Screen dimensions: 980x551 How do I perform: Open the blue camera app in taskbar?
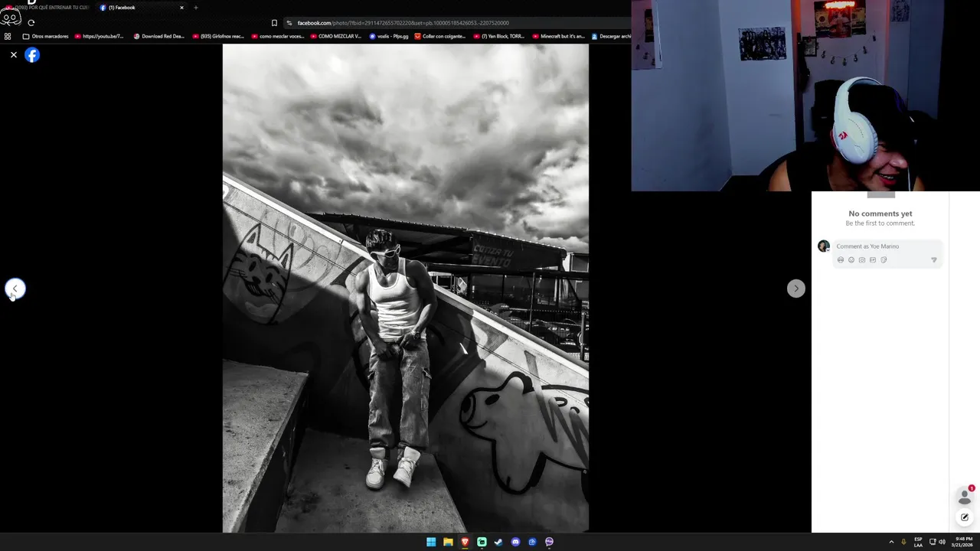click(x=532, y=542)
